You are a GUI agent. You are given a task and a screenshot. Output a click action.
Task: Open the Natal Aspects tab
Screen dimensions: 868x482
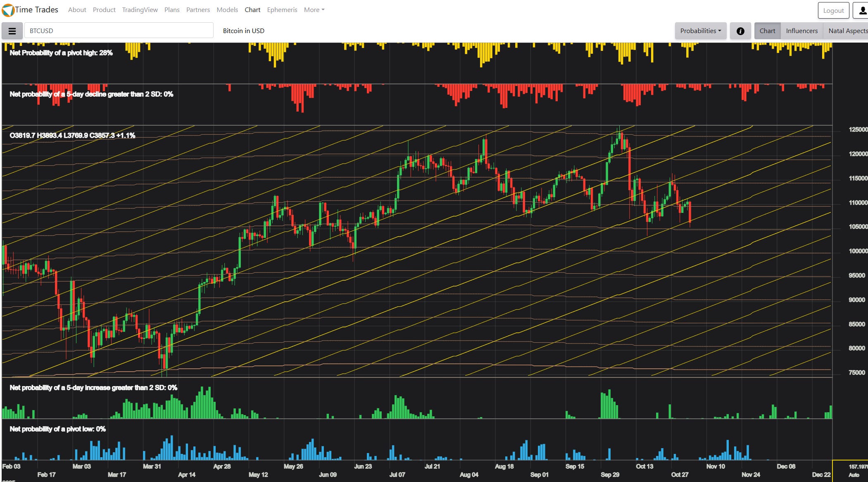click(847, 31)
